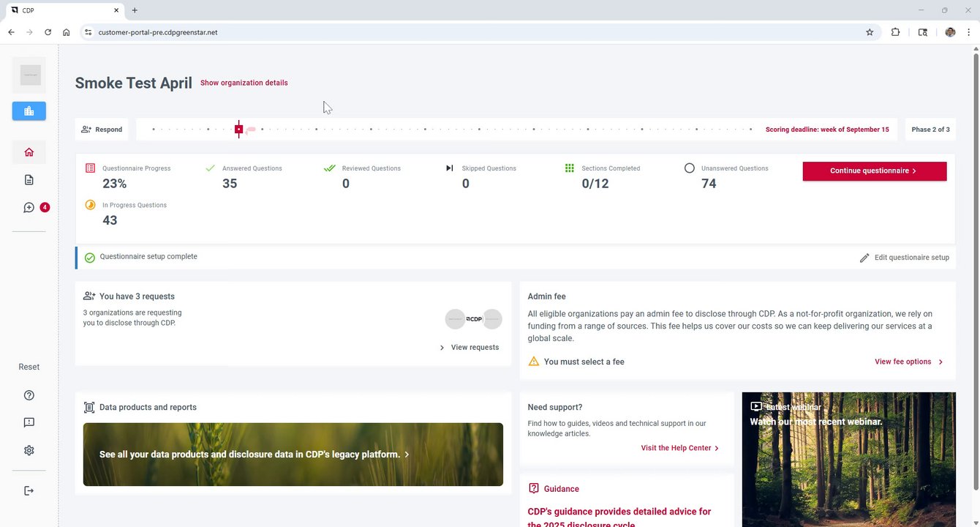Image resolution: width=980 pixels, height=527 pixels.
Task: Click the CDP requester logo
Action: coord(474,319)
